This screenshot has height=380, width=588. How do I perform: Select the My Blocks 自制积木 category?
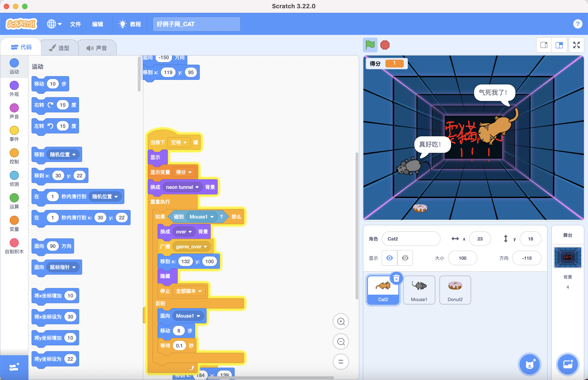tap(14, 246)
